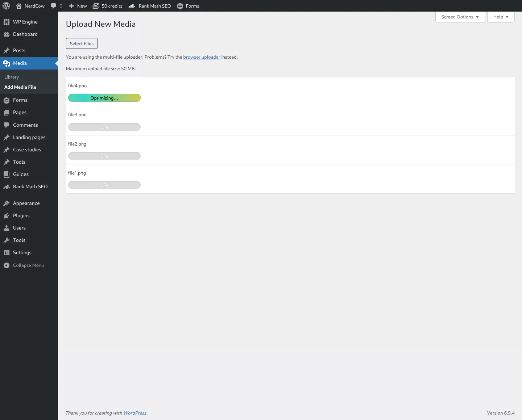The height and width of the screenshot is (420, 522).
Task: Click the Case studies pin icon
Action: (x=7, y=150)
